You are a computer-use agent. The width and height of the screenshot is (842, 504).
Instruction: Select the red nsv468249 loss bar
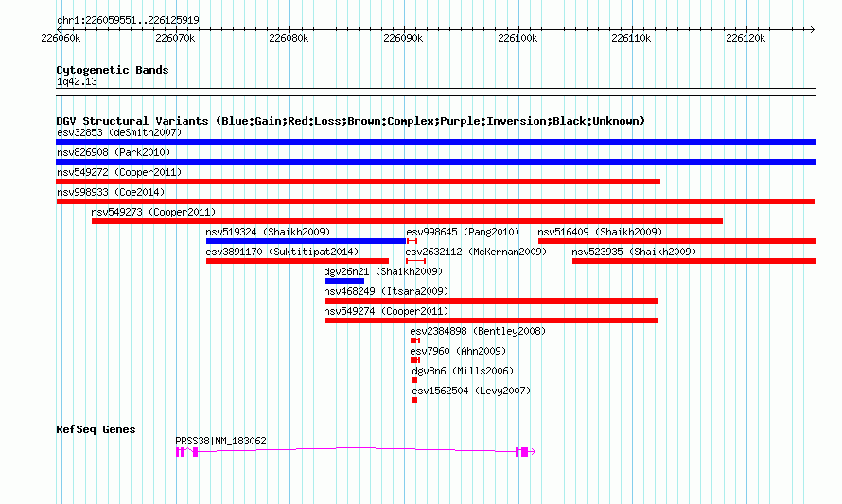click(491, 301)
